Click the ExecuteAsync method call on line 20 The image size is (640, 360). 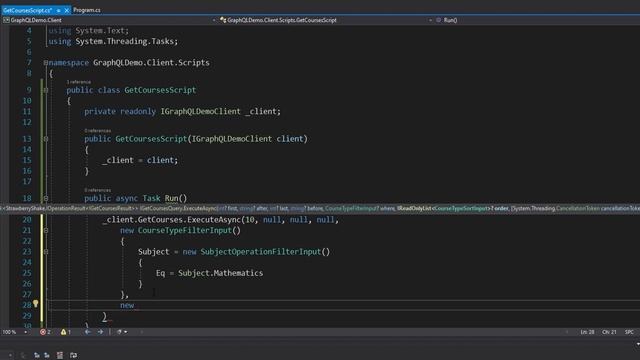(x=214, y=220)
